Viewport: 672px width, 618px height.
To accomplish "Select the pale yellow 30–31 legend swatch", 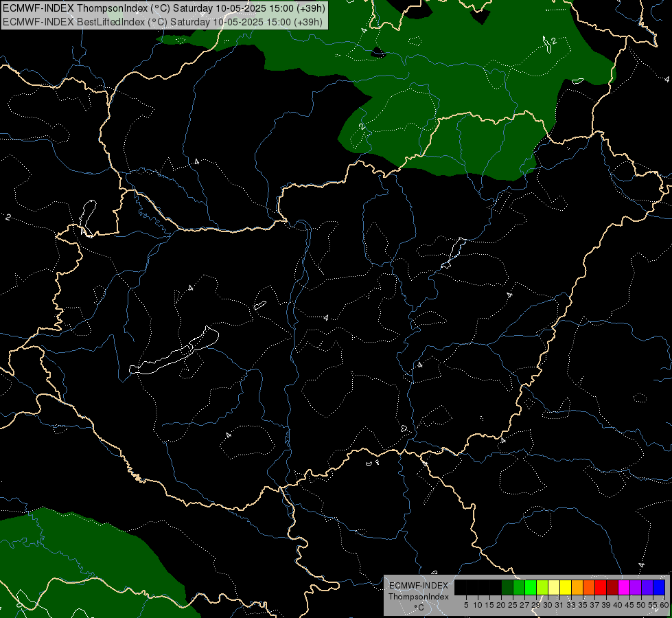I will point(554,587).
